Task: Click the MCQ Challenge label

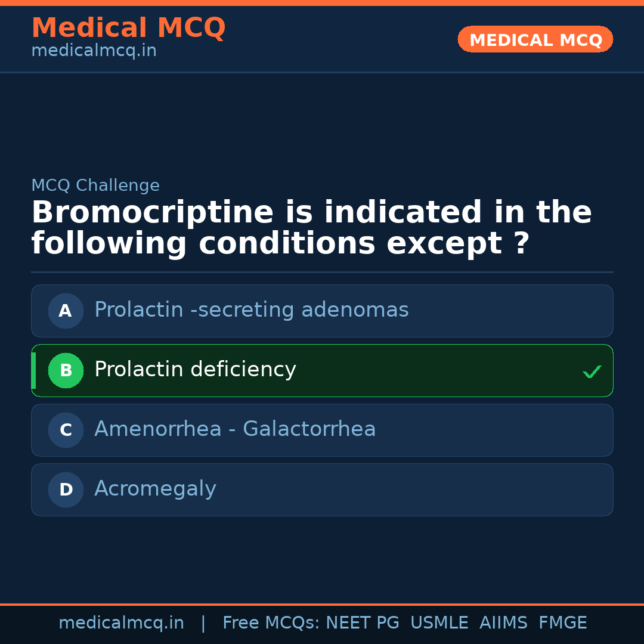Action: tap(95, 185)
